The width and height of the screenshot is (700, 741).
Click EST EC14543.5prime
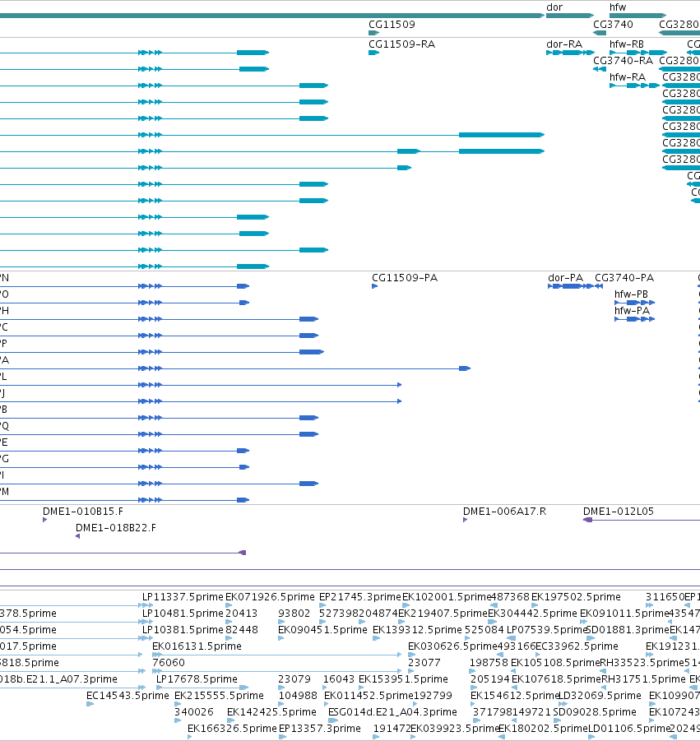[x=127, y=696]
